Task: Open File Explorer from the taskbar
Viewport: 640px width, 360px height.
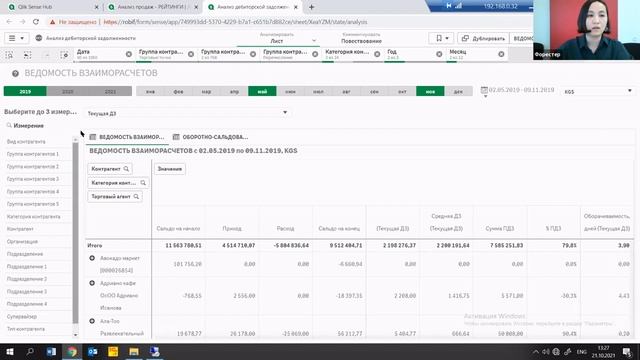Action: pos(134,352)
